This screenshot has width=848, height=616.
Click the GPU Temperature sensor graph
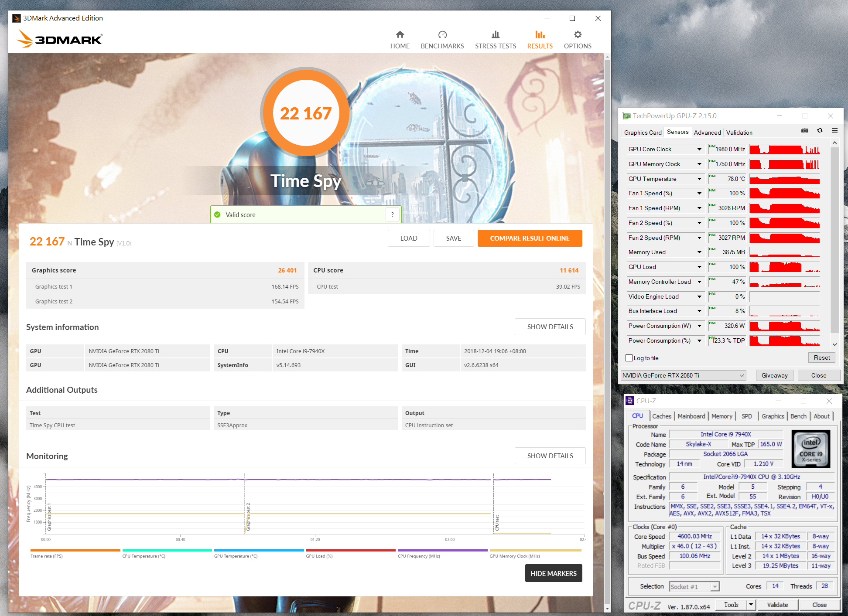[x=784, y=179]
